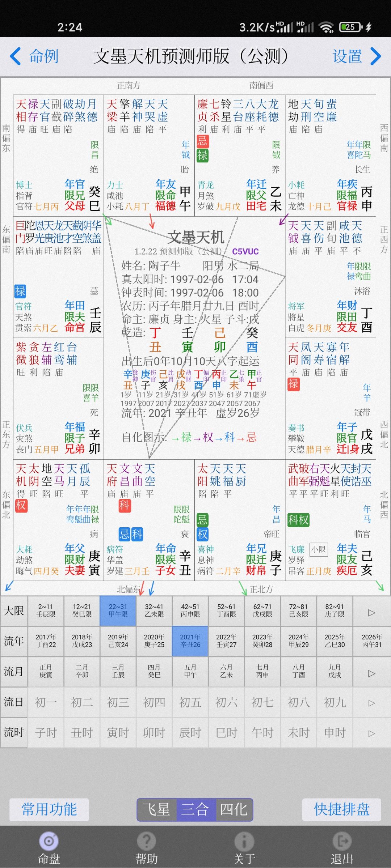The width and height of the screenshot is (391, 868).
Task: Open the 关于 info icon
Action: pyautogui.click(x=244, y=841)
